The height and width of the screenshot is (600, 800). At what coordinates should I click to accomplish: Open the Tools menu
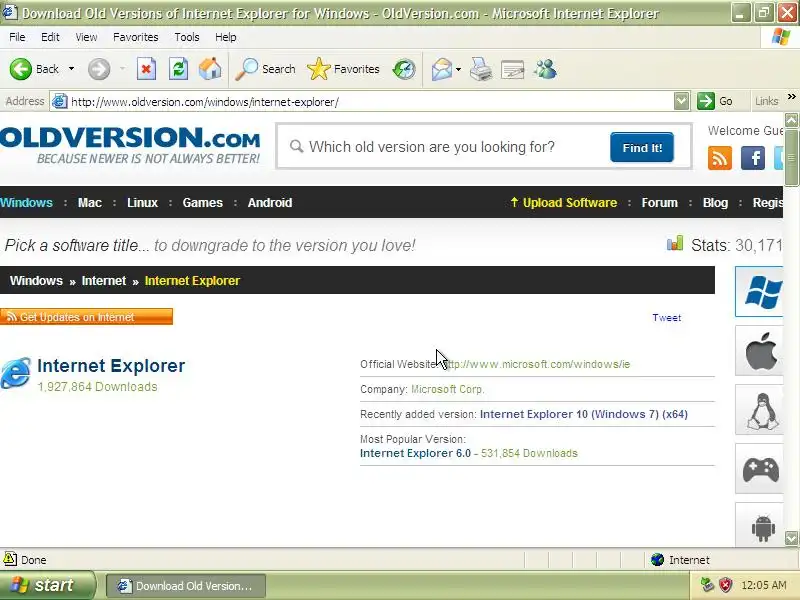coord(187,37)
